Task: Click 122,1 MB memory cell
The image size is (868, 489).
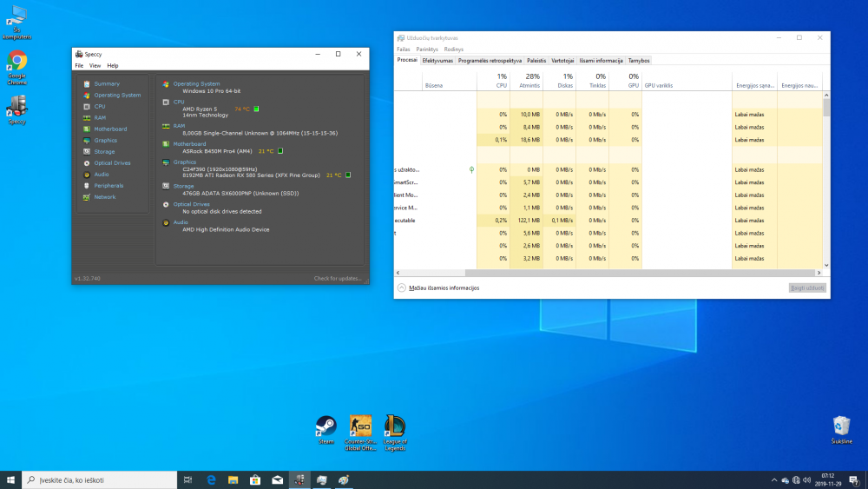Action: pyautogui.click(x=527, y=221)
